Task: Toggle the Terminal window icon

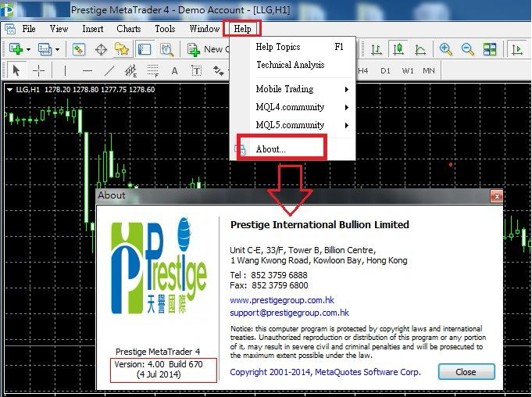Action: 145,49
